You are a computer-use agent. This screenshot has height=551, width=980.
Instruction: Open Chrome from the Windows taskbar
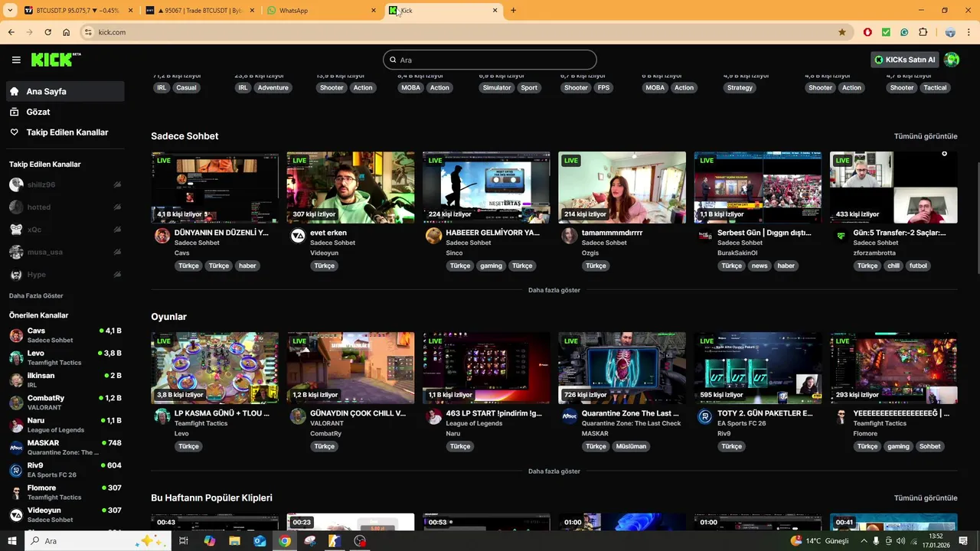click(x=285, y=541)
